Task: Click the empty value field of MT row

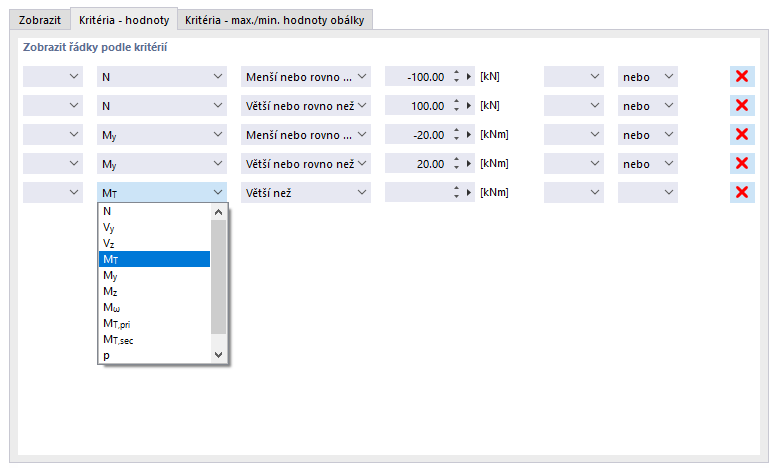Action: pos(415,193)
